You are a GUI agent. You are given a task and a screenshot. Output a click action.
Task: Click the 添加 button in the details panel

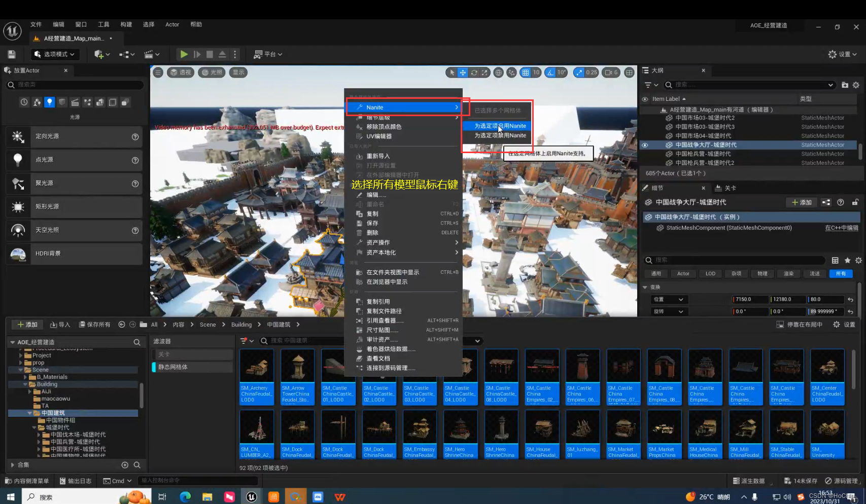coord(801,202)
